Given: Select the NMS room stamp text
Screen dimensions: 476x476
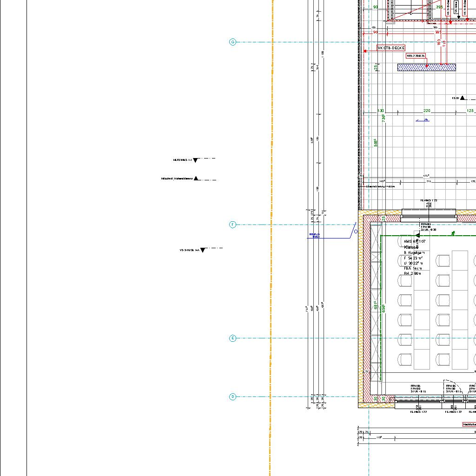Looking at the screenshot, I should 414,242.
